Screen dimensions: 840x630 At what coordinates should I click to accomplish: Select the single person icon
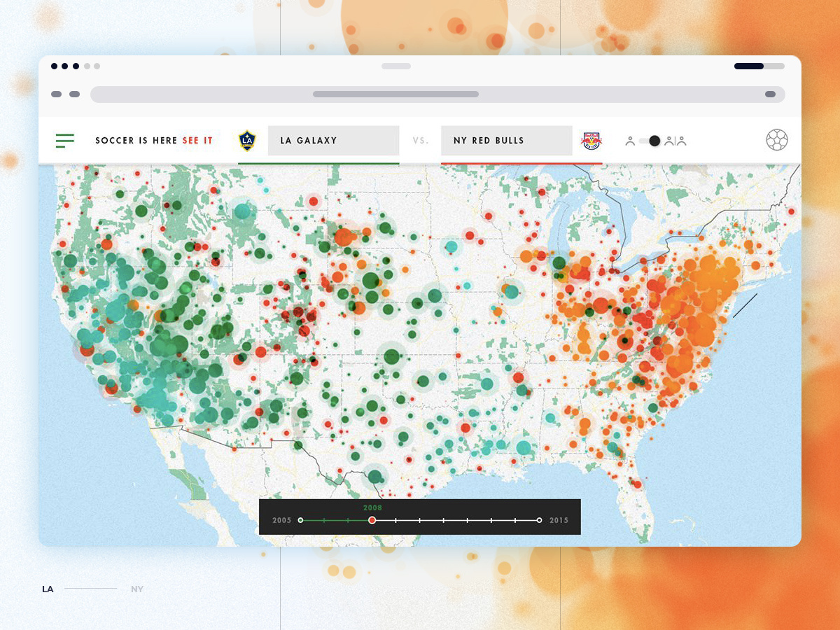(630, 141)
